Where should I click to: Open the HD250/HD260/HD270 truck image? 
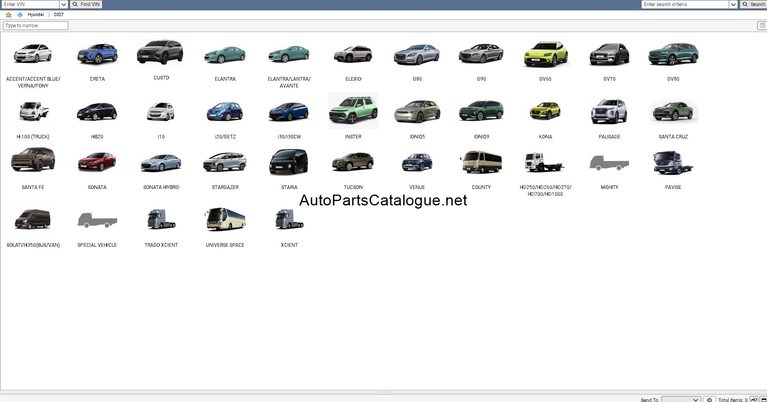coord(544,162)
